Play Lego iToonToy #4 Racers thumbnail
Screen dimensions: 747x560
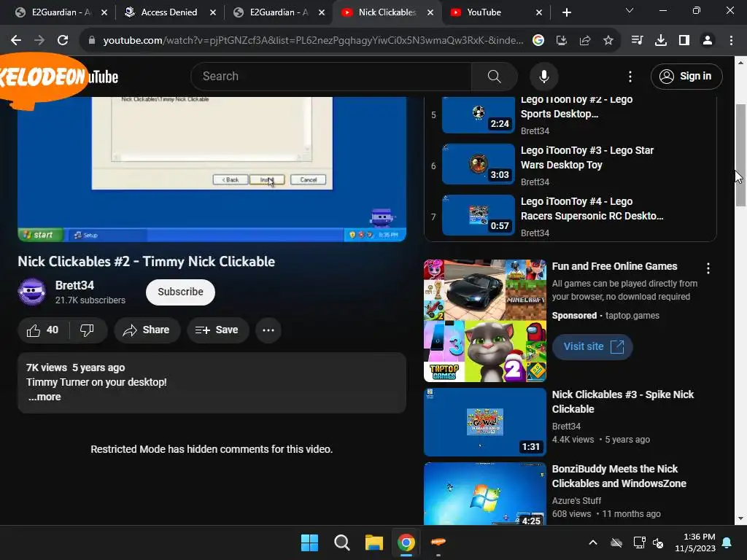pos(479,215)
